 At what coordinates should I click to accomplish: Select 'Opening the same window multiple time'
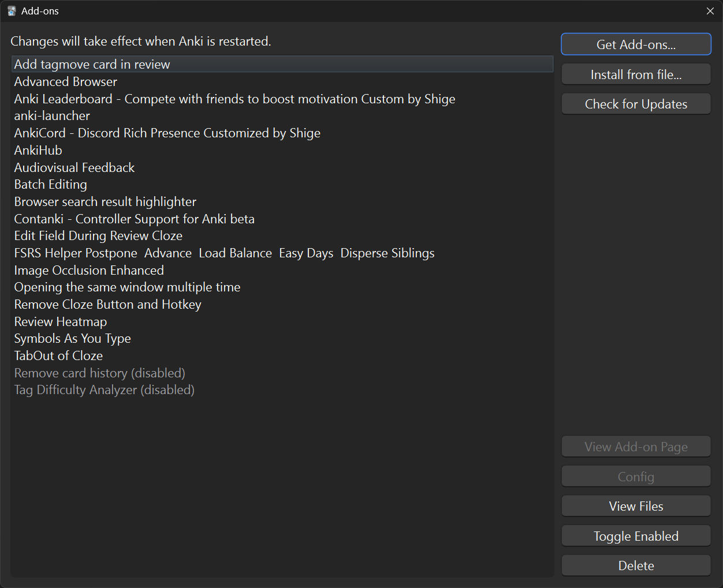tap(282, 287)
